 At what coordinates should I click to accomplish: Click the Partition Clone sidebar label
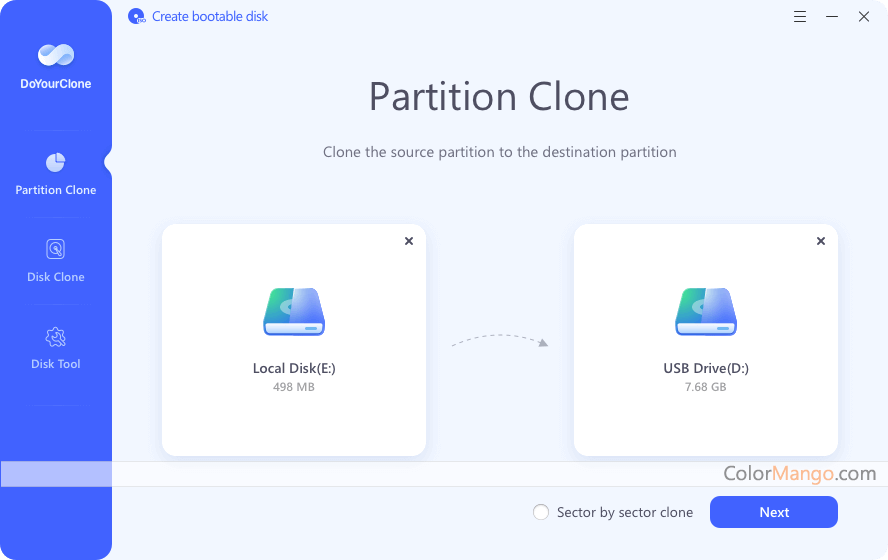coord(56,190)
